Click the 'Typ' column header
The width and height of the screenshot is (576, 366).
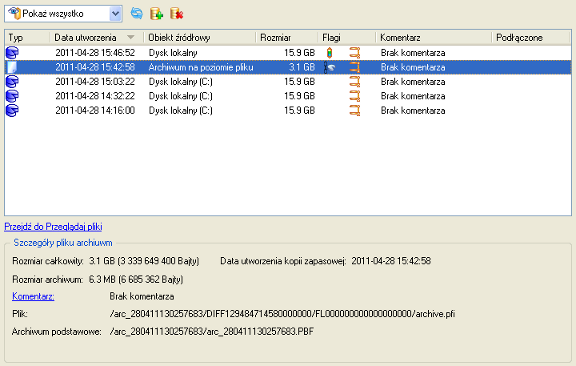pos(27,37)
